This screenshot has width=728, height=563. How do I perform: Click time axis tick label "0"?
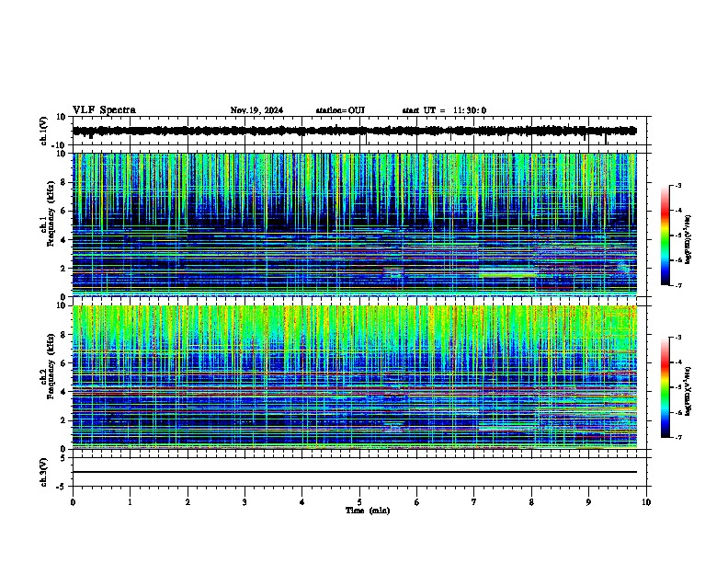[73, 502]
